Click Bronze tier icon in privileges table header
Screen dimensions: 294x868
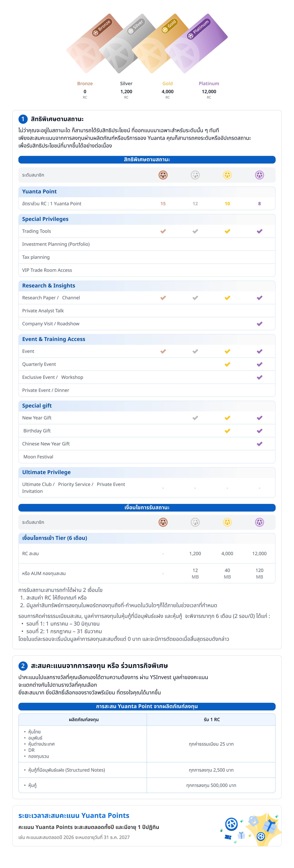click(x=163, y=175)
